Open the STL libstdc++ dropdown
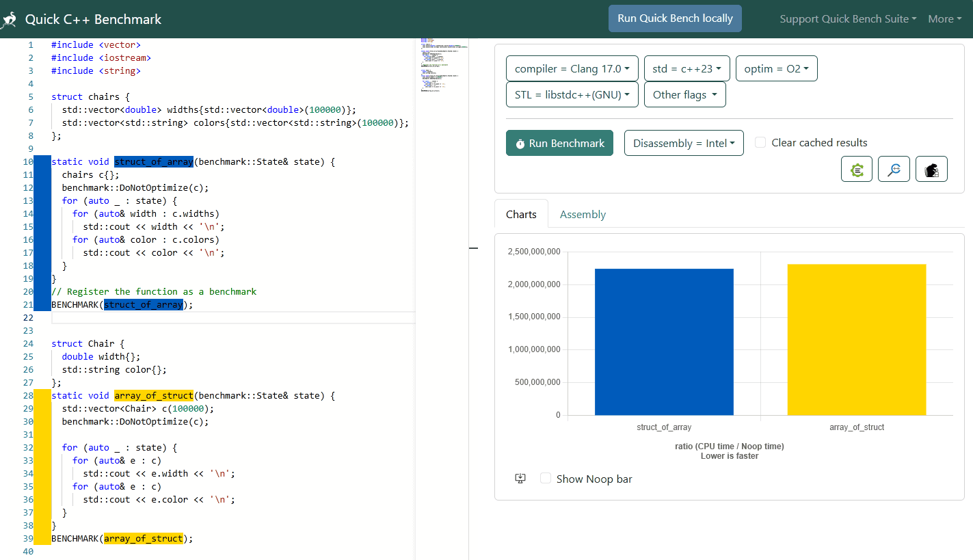 pos(572,94)
